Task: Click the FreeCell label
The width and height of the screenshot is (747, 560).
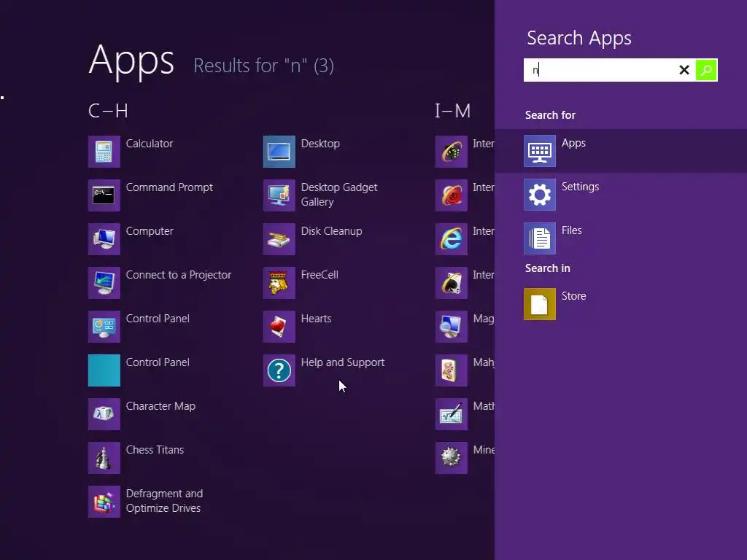Action: click(320, 275)
